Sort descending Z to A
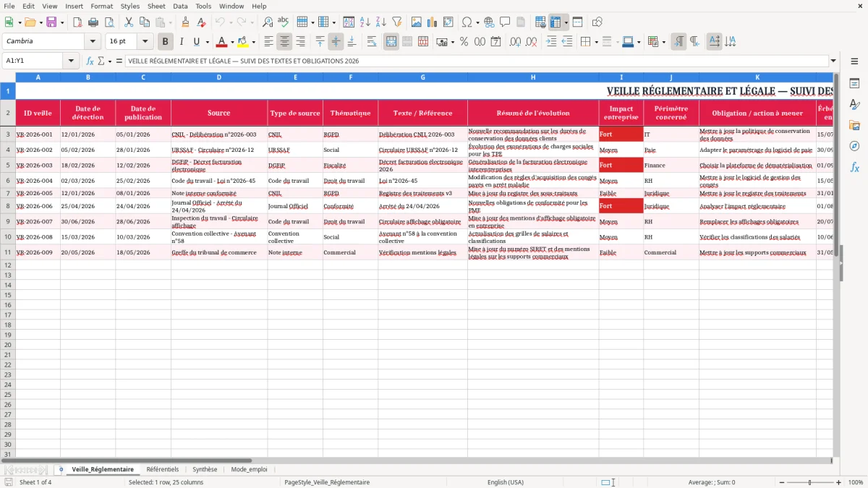Viewport: 868px width, 488px height. [x=381, y=22]
